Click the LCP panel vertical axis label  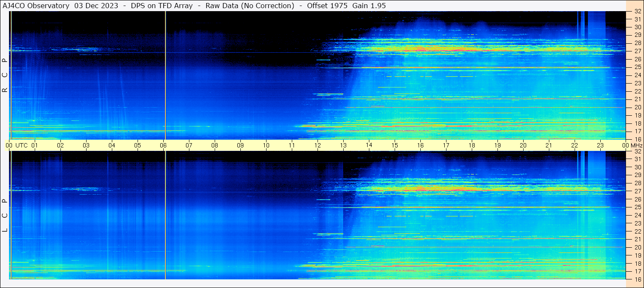(5, 215)
